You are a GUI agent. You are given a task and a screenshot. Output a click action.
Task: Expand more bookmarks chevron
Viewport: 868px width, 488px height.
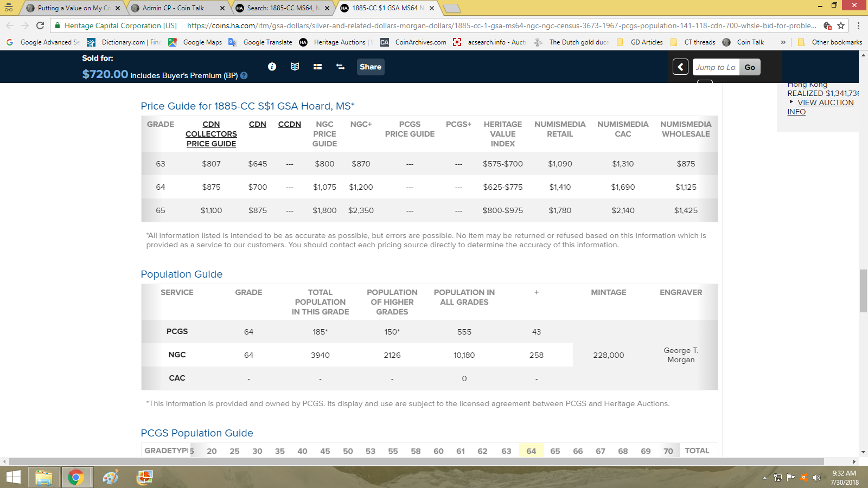[783, 42]
